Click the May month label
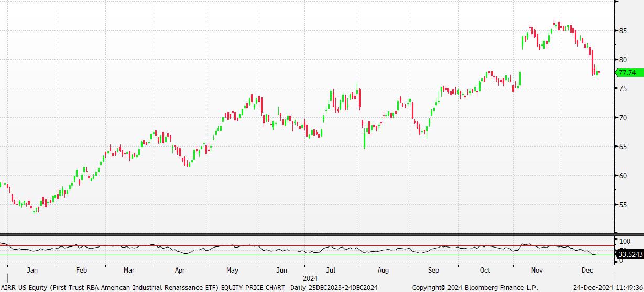Screen dimensions: 644x292 232,271
